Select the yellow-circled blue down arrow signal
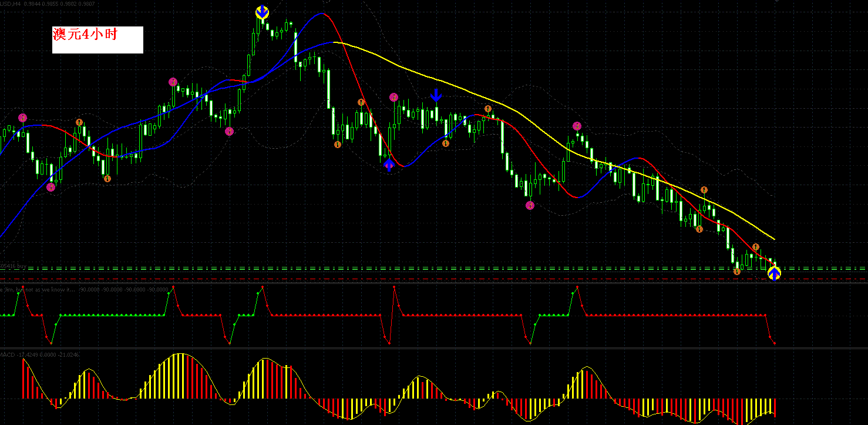 tap(263, 12)
